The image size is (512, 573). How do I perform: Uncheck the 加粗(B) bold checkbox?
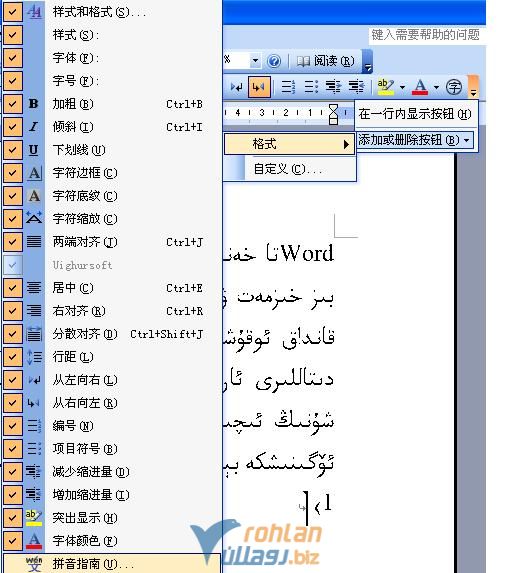pyautogui.click(x=12, y=104)
